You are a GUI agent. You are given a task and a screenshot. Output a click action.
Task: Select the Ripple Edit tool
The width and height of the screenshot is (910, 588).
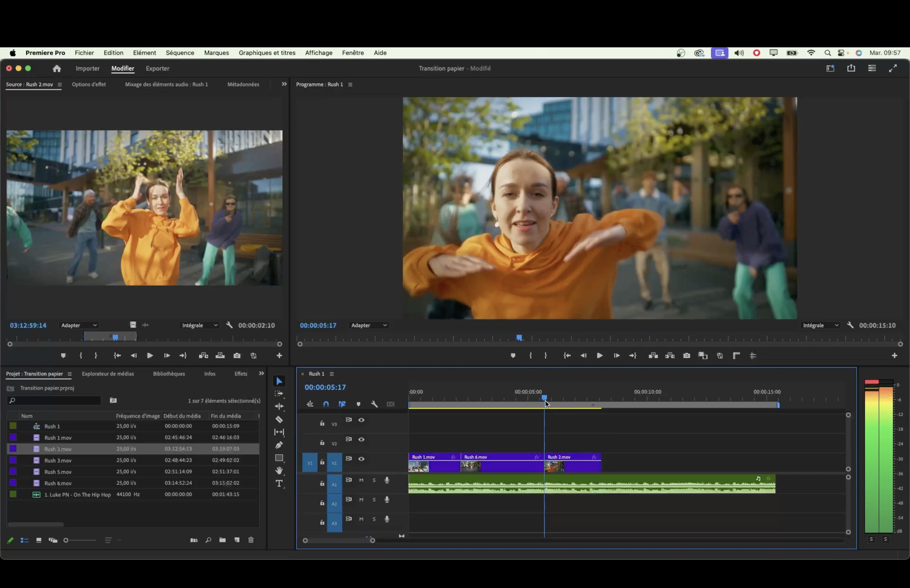[279, 406]
